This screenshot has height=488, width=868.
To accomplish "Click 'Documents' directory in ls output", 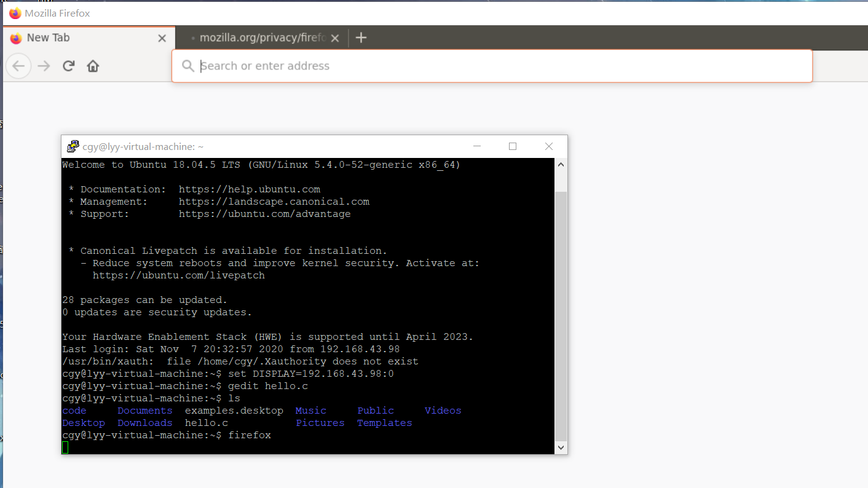I will (145, 411).
